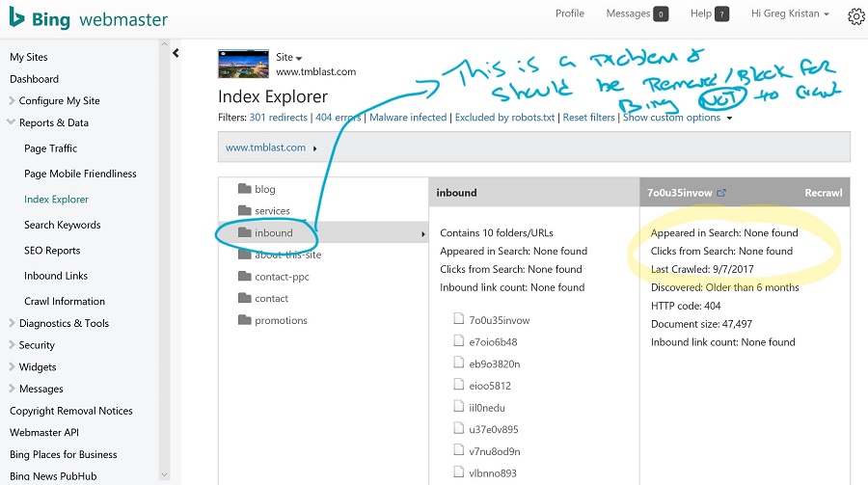Open Webmaster API page

[44, 432]
